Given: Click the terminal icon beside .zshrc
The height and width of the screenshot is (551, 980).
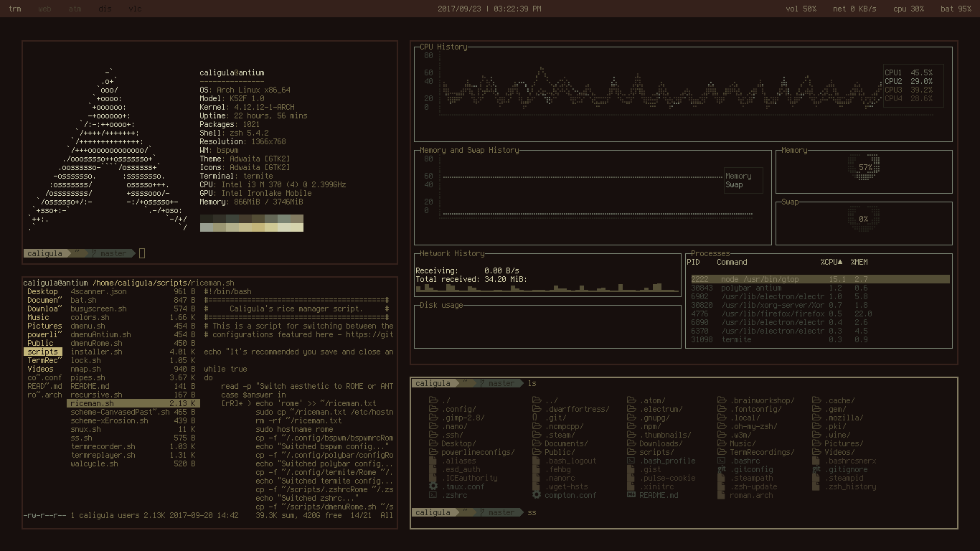Looking at the screenshot, I should pyautogui.click(x=433, y=495).
